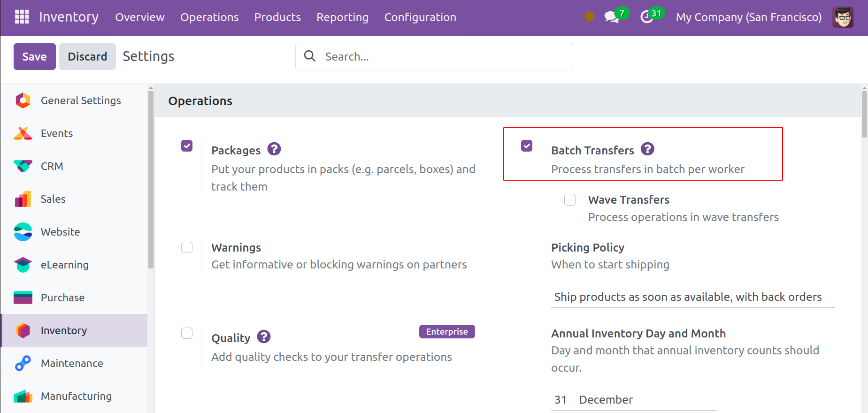Screen dimensions: 868x413
Task: Click the Batch Transfers help icon
Action: click(647, 149)
